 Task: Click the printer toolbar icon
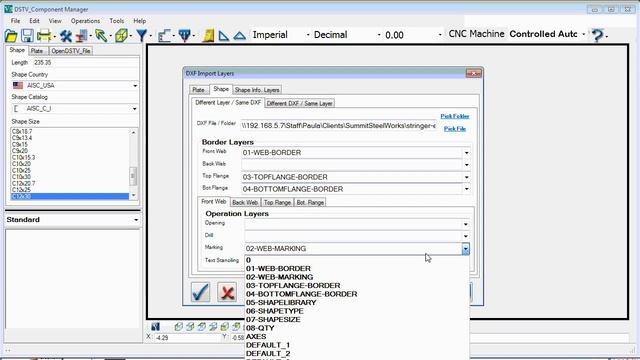click(44, 36)
